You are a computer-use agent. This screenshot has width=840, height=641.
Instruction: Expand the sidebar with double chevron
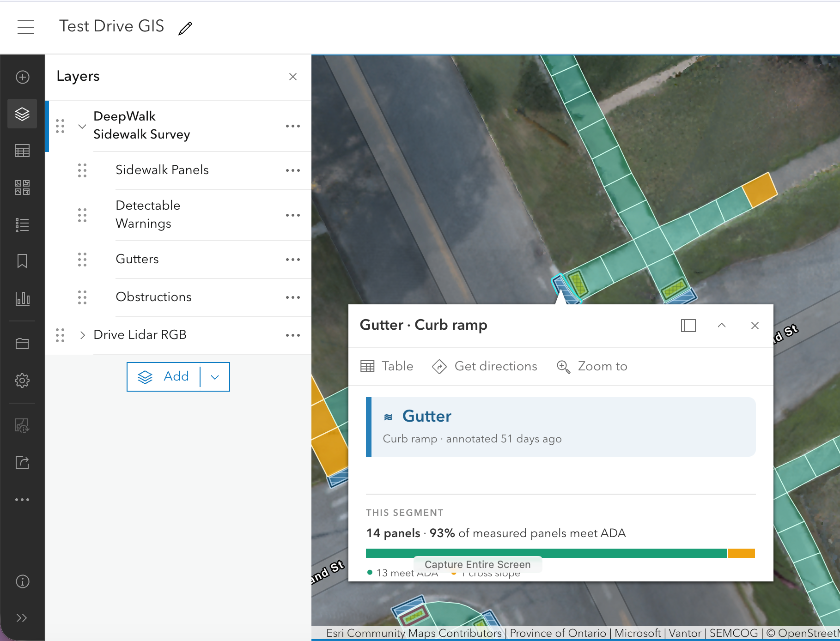click(22, 618)
